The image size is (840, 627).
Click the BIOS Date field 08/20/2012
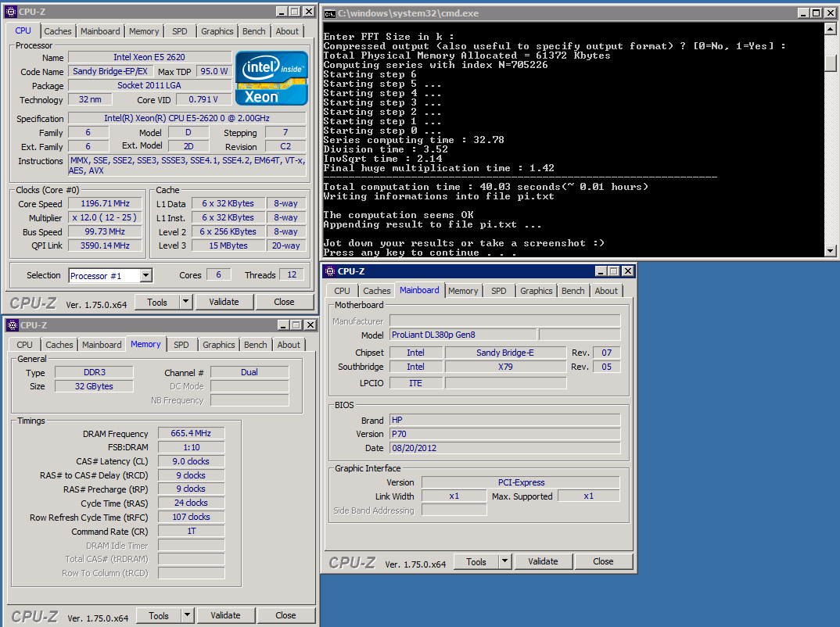[505, 448]
